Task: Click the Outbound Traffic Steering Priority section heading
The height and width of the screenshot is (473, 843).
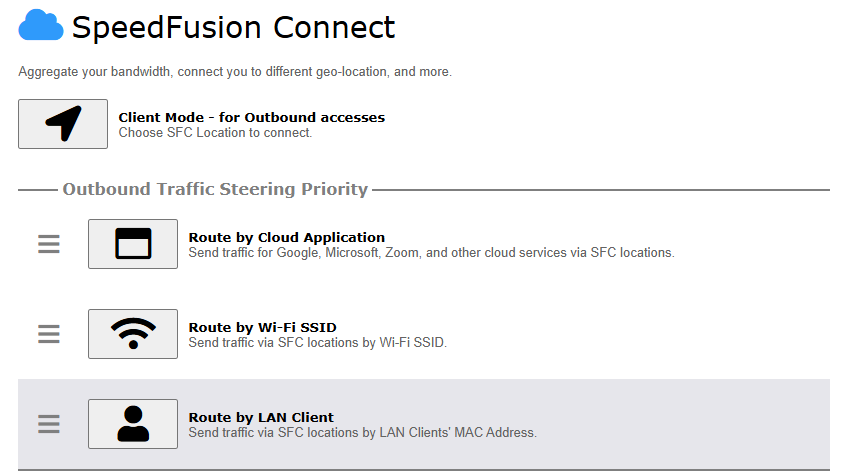Action: tap(215, 189)
